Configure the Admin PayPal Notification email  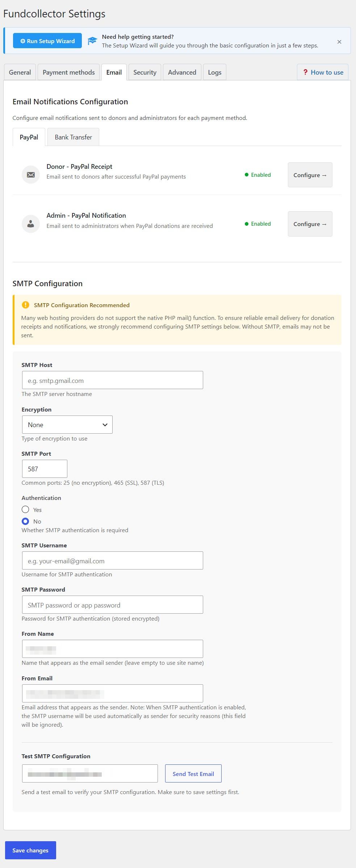click(310, 224)
